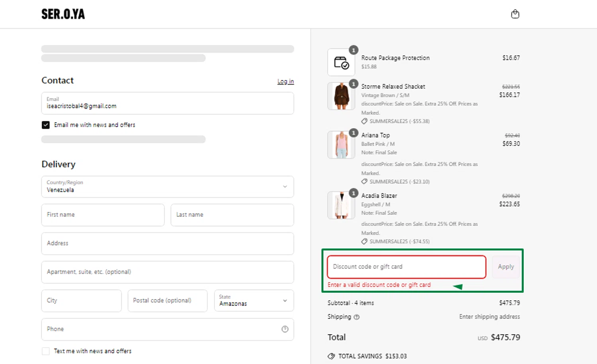The width and height of the screenshot is (597, 364).
Task: Focus the Phone input field
Action: click(x=168, y=329)
